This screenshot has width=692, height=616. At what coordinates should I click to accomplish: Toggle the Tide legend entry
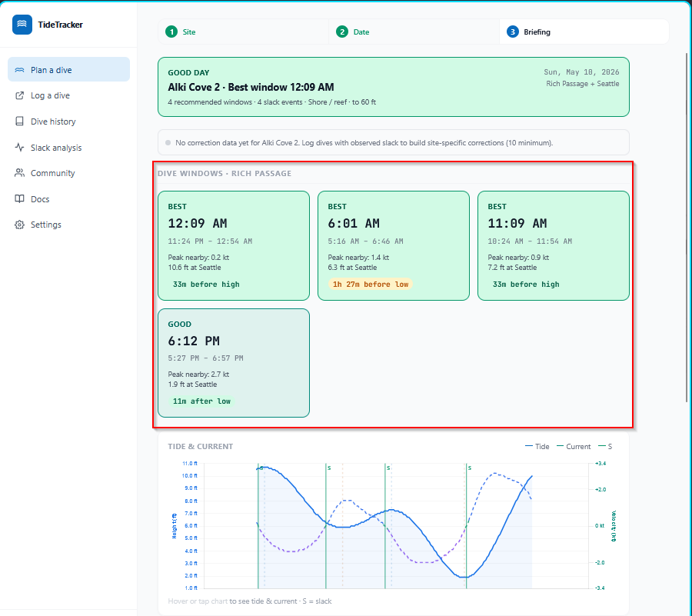[537, 447]
